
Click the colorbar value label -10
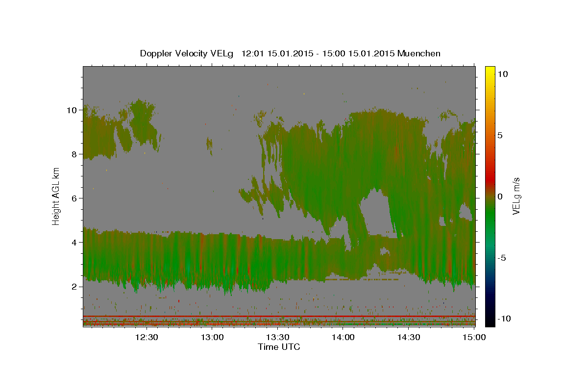click(504, 318)
